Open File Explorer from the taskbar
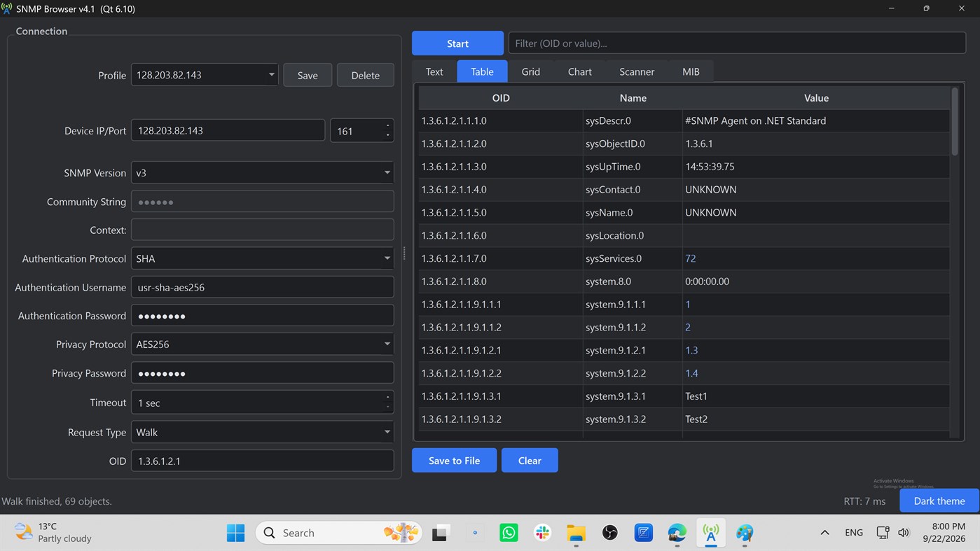This screenshot has width=980, height=551. (576, 533)
